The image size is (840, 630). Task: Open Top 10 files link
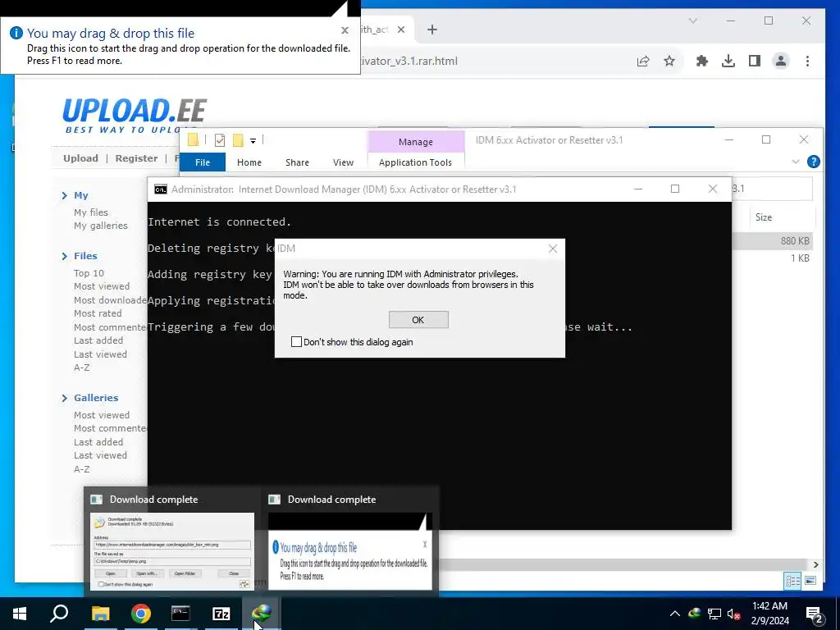click(89, 272)
